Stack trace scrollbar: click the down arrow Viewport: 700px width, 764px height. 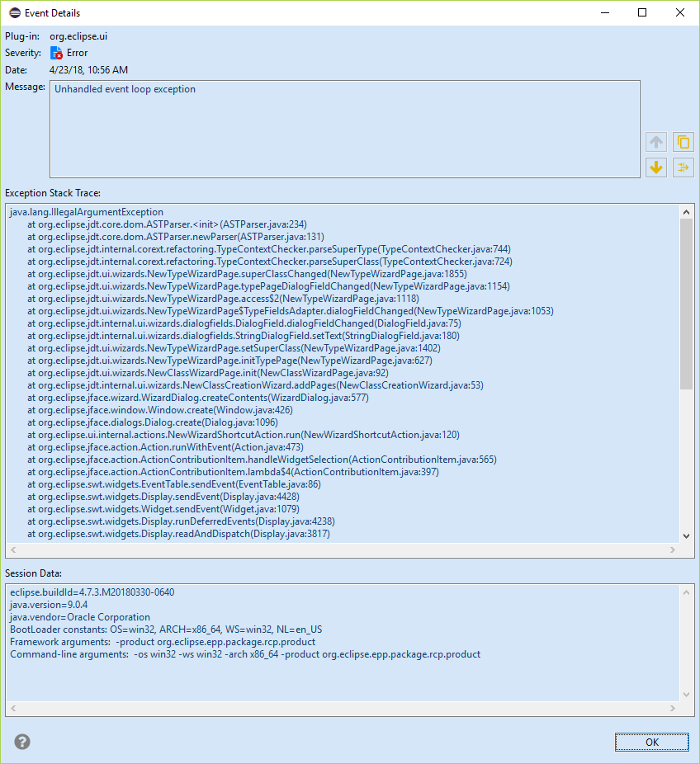tap(686, 536)
